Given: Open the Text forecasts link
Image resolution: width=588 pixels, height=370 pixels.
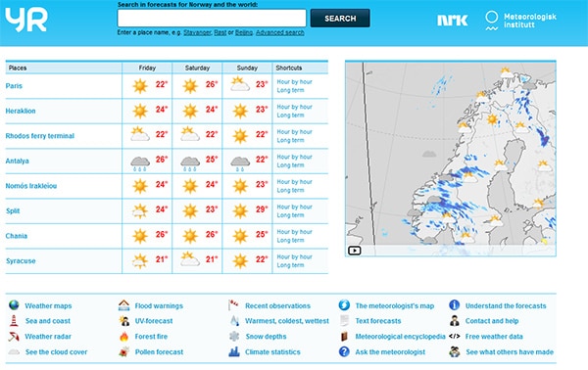Looking at the screenshot, I should tap(378, 321).
